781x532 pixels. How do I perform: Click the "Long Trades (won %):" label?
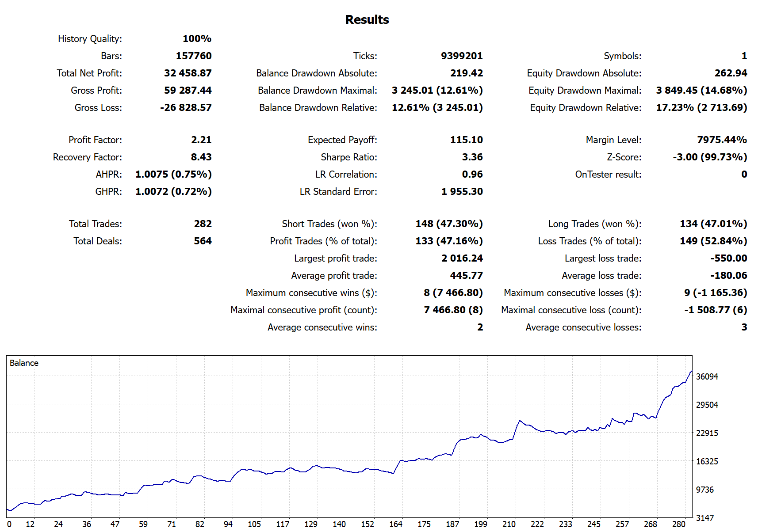click(x=595, y=224)
